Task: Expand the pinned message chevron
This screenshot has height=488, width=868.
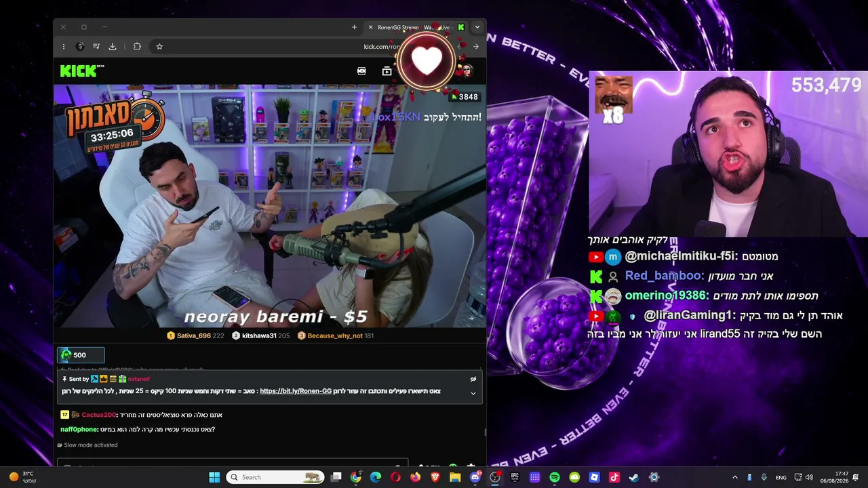Action: point(473,393)
